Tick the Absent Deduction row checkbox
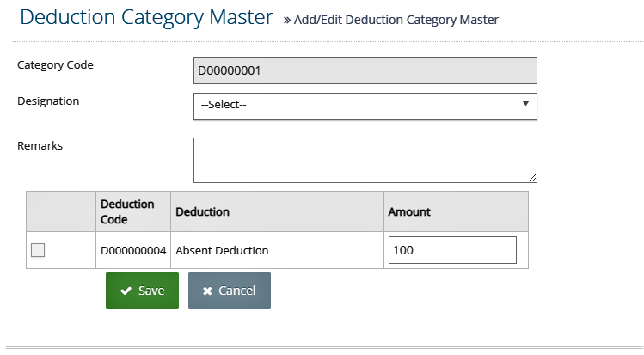644x355 pixels. [x=38, y=250]
